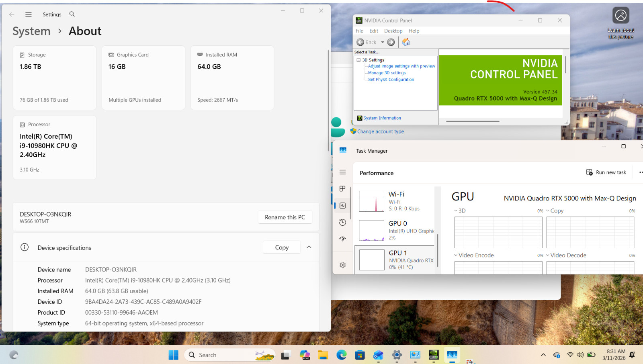Screen dimensions: 643x364
Task: Open Task Manager hamburger navigation menu
Action: pyautogui.click(x=342, y=172)
